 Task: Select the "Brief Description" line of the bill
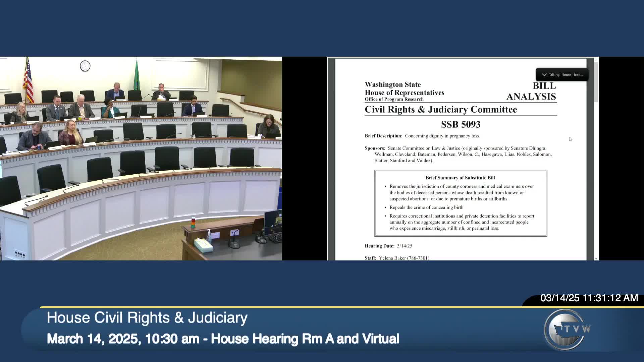point(423,136)
